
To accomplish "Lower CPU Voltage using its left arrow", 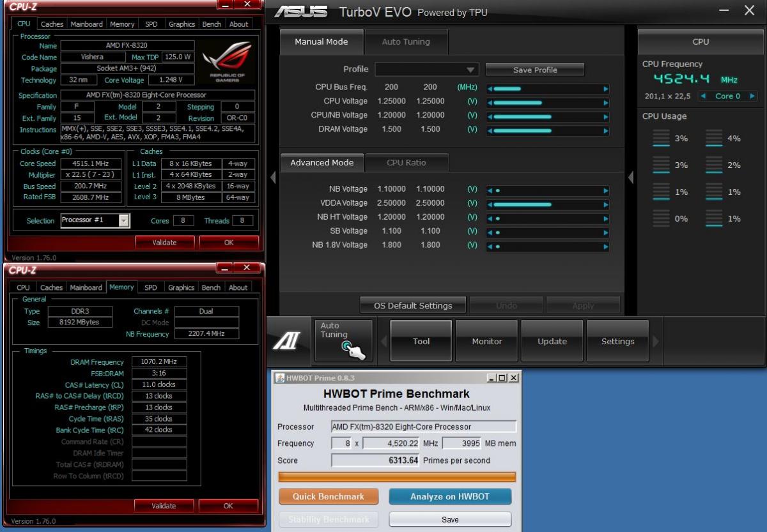I will tap(490, 102).
